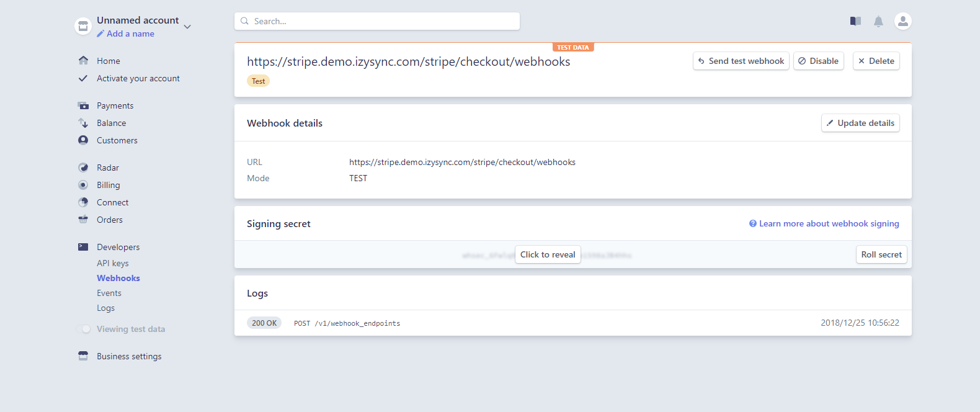The height and width of the screenshot is (412, 980).
Task: Click the Activate your account checkmark icon
Action: [x=83, y=78]
